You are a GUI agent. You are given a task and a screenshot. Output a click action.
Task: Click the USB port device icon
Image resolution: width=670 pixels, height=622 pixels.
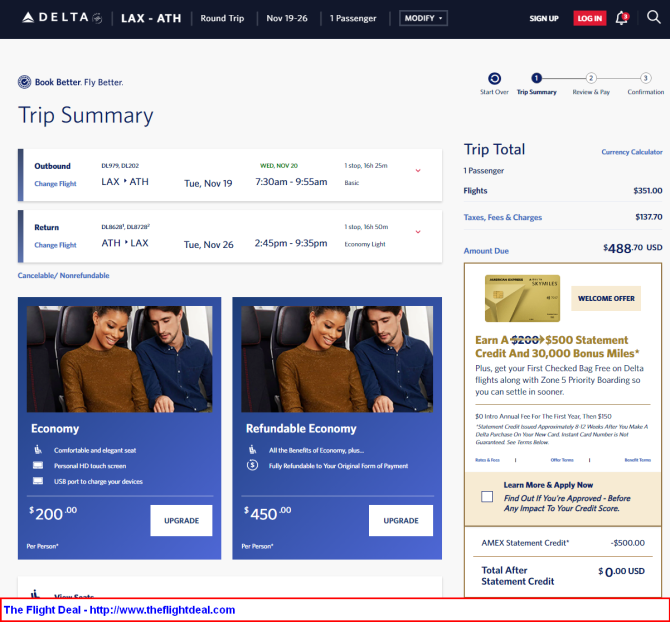[x=38, y=481]
